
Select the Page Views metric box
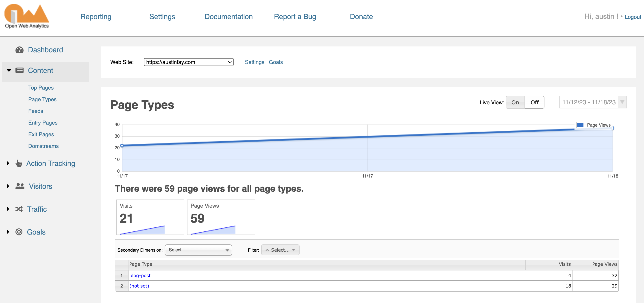[x=221, y=217]
